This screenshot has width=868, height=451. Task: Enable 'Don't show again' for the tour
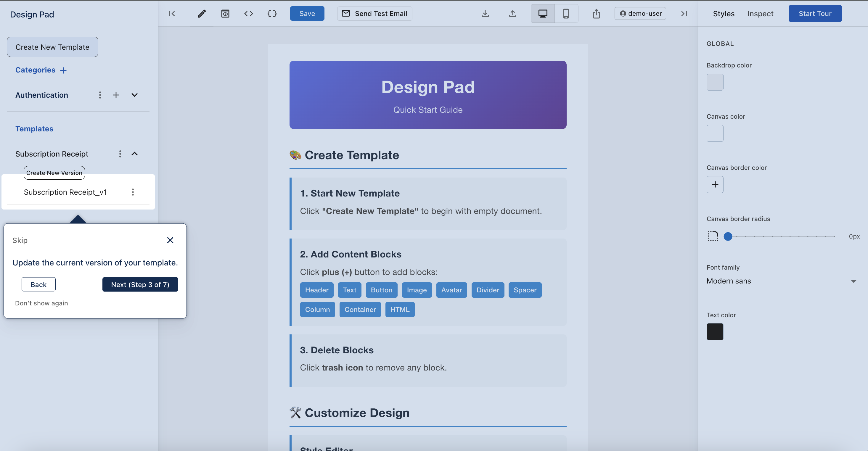coord(41,303)
